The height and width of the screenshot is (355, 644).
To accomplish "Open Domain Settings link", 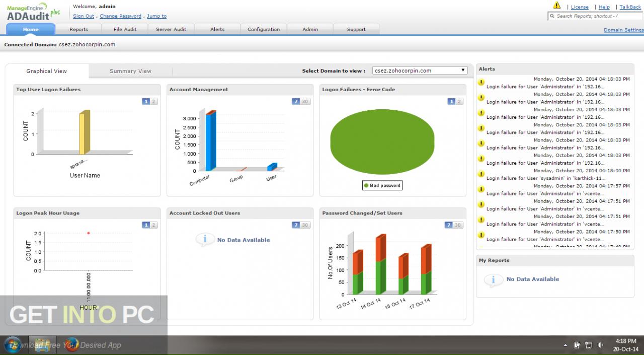I will point(623,30).
